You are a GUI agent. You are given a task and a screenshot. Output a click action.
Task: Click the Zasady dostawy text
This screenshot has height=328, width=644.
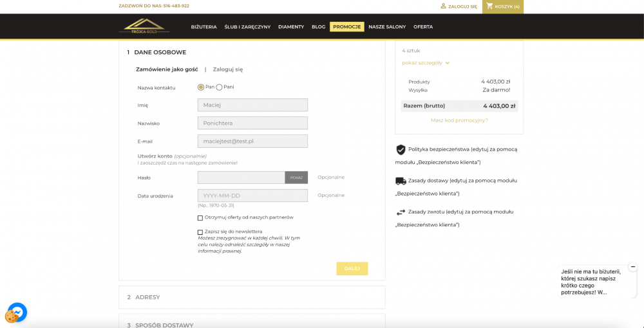point(457,187)
